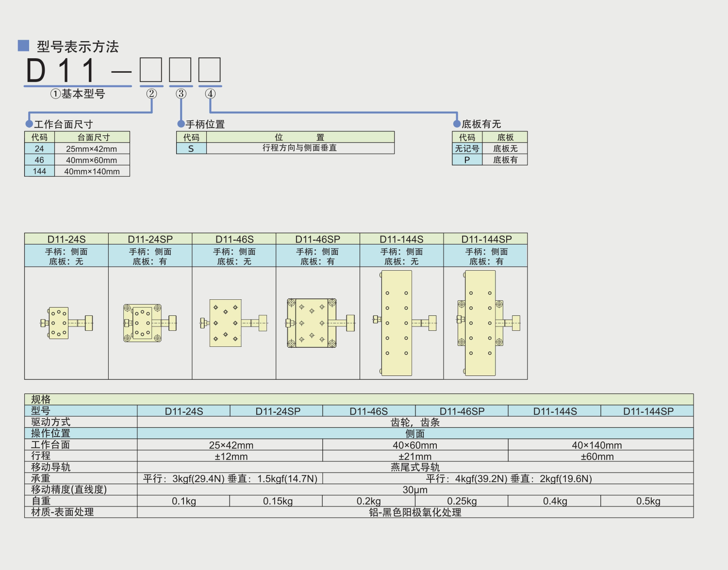Click code 144 in the table size list
This screenshot has height=570, width=728.
pos(39,171)
